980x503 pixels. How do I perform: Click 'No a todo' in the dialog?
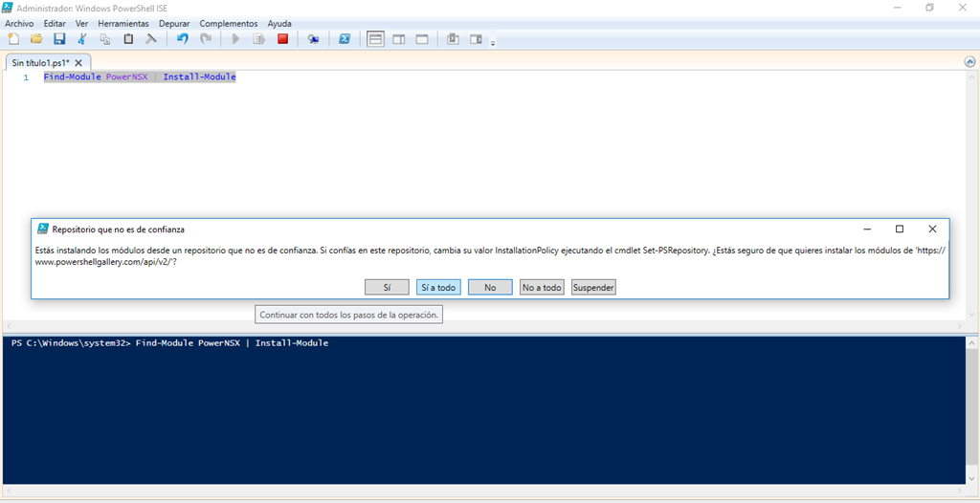coord(542,287)
